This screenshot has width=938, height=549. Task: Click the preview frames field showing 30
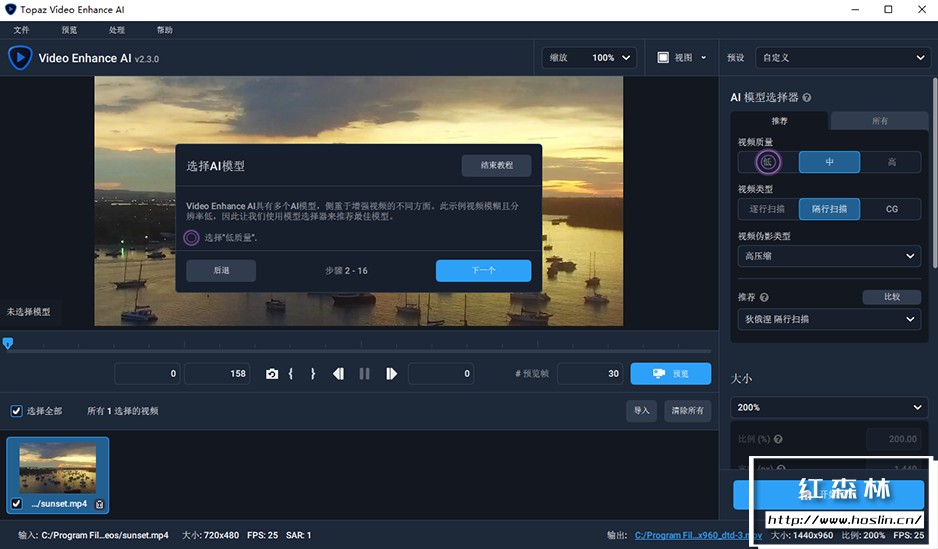590,374
